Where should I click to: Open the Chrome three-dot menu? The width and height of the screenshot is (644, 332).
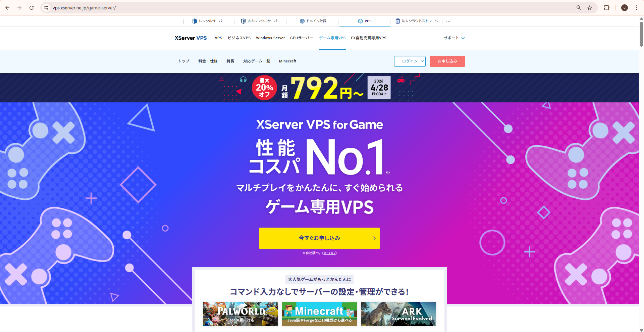click(637, 8)
